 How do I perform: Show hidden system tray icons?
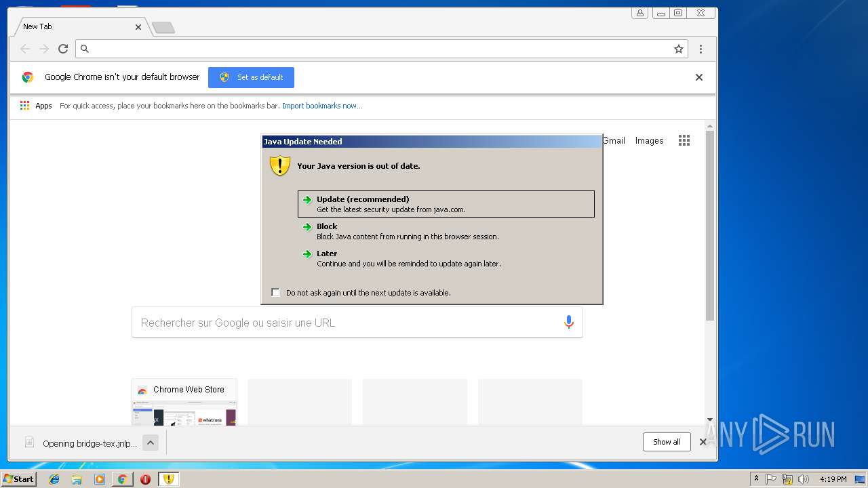pos(756,479)
